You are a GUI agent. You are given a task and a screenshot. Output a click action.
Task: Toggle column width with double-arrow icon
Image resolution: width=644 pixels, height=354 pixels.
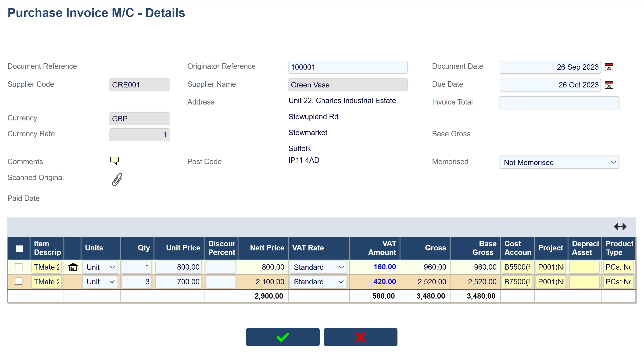tap(620, 226)
